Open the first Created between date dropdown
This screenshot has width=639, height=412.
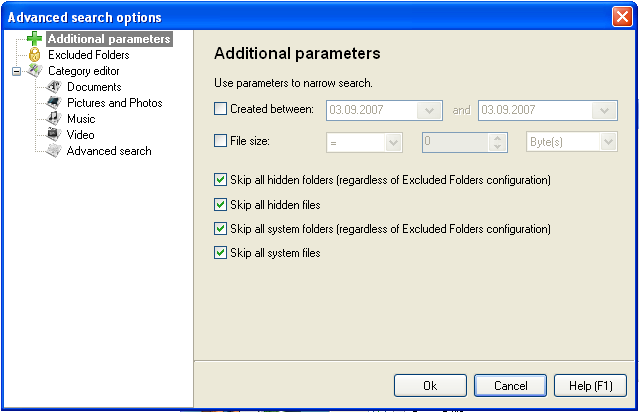click(429, 110)
